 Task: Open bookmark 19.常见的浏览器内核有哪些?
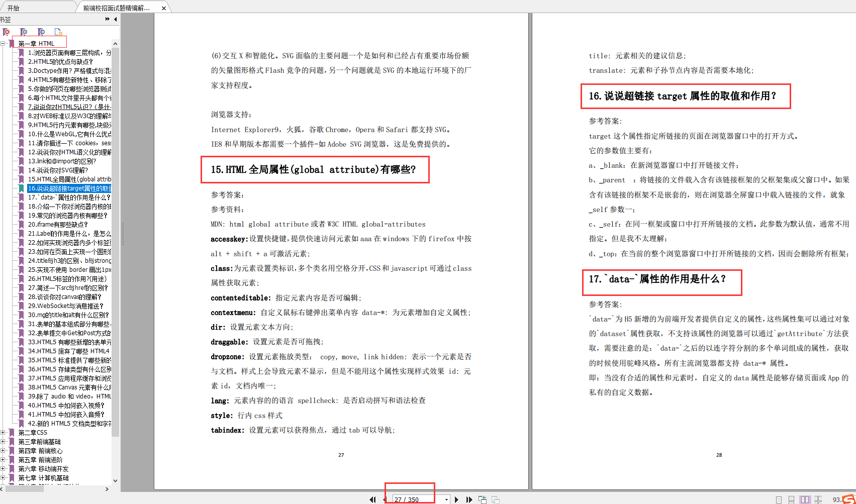67,216
